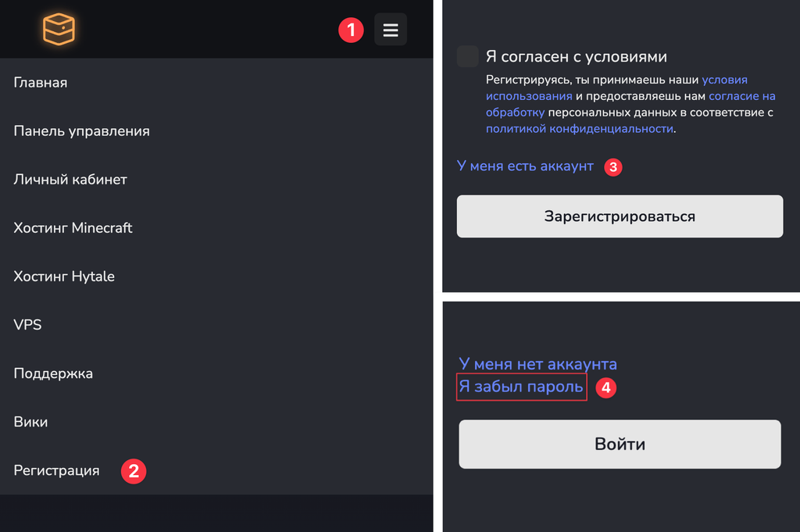
Task: Open the 'Поддержка' section
Action: click(52, 373)
